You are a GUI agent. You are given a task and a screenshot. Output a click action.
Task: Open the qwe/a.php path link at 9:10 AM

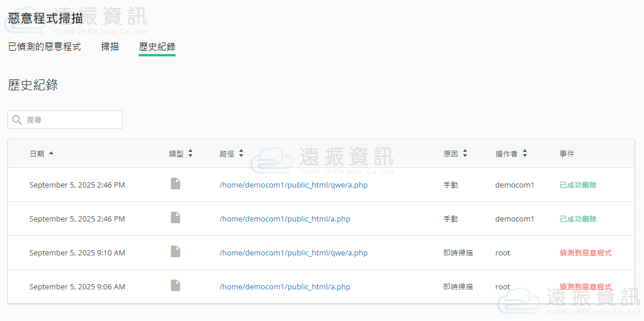click(294, 253)
